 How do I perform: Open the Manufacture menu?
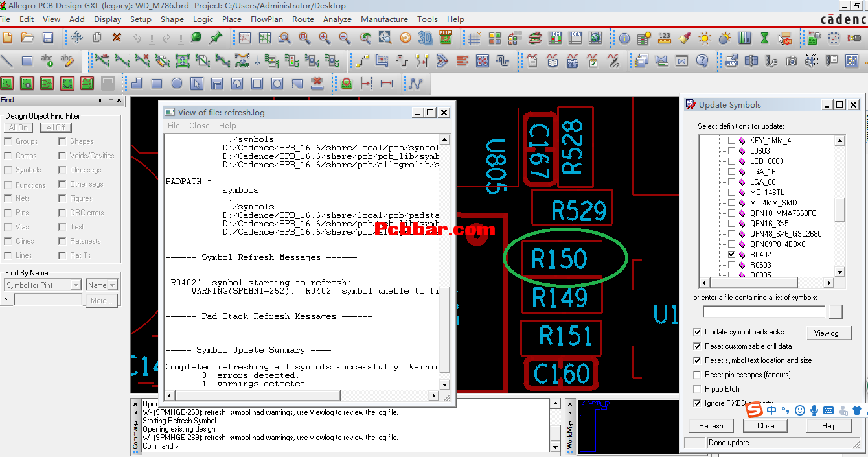[x=384, y=19]
